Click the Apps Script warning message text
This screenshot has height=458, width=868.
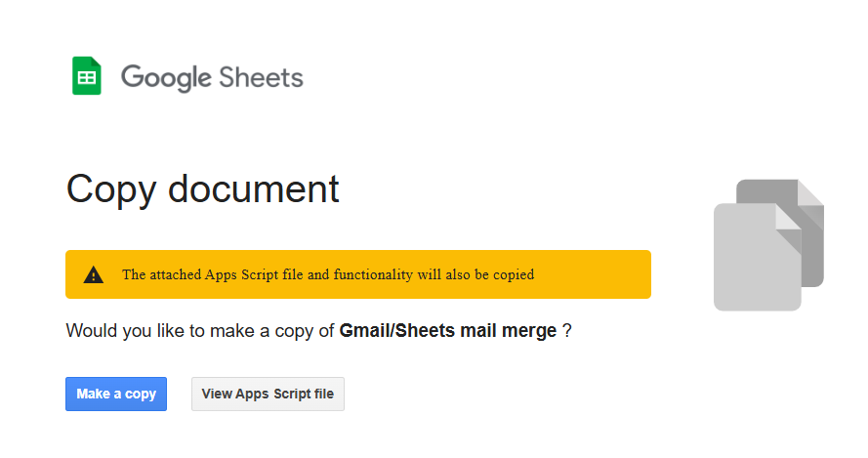328,274
